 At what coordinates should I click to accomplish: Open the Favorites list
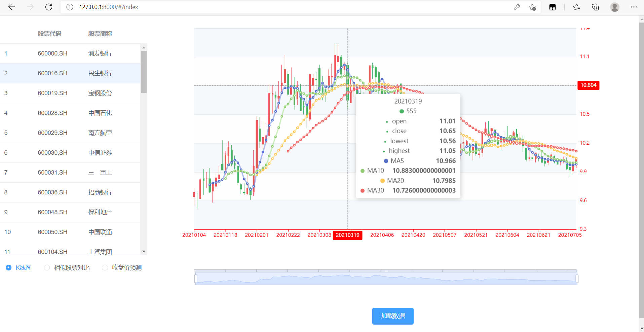click(577, 7)
